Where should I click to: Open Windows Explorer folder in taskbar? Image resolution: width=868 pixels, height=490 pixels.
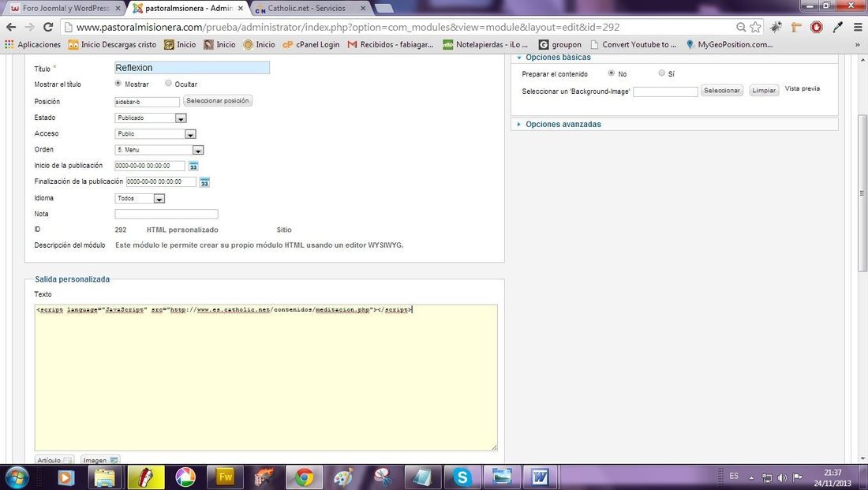pyautogui.click(x=104, y=477)
